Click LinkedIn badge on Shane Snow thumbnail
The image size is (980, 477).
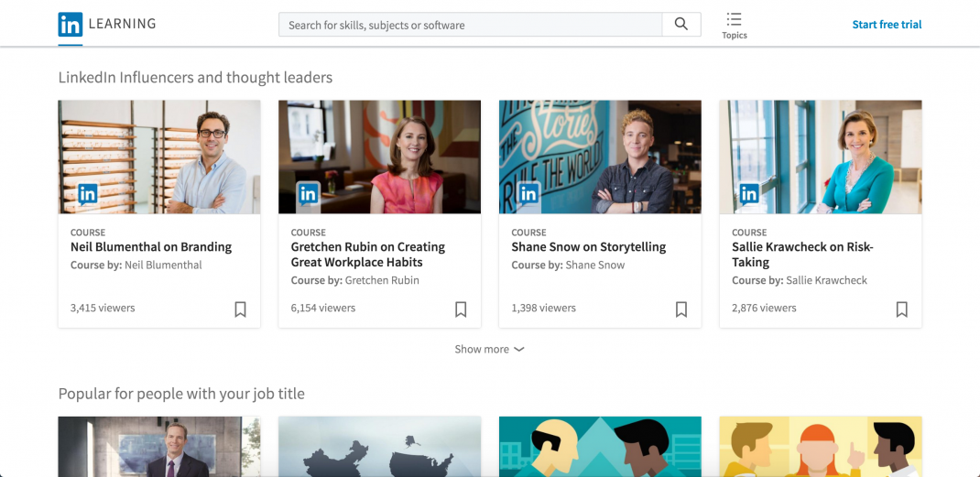pyautogui.click(x=529, y=193)
